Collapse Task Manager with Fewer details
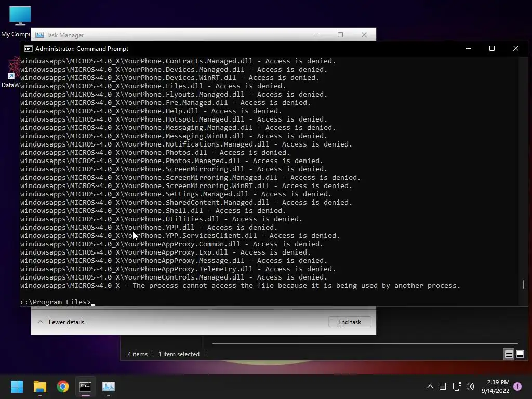This screenshot has height=399, width=532. tap(61, 322)
